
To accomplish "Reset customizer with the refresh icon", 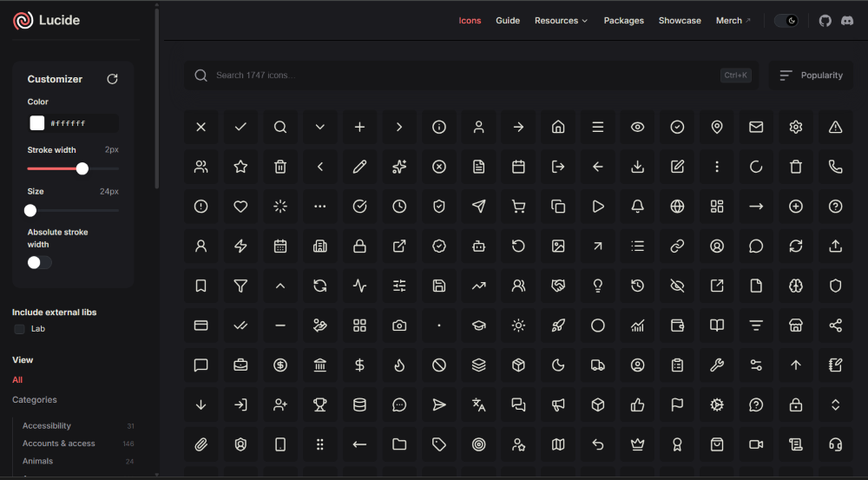I will (x=112, y=79).
